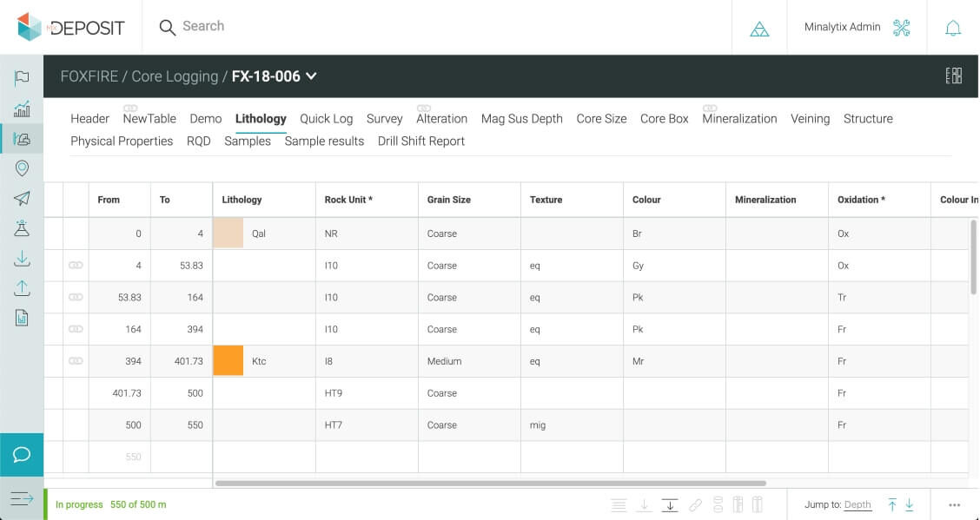980x520 pixels.
Task: Open the chart analytics sidebar icon
Action: pyautogui.click(x=22, y=109)
